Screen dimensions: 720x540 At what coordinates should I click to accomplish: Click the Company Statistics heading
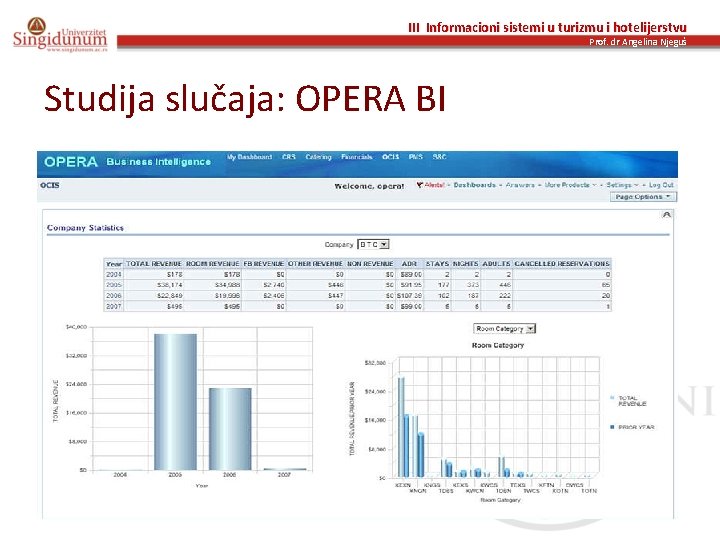tap(85, 227)
